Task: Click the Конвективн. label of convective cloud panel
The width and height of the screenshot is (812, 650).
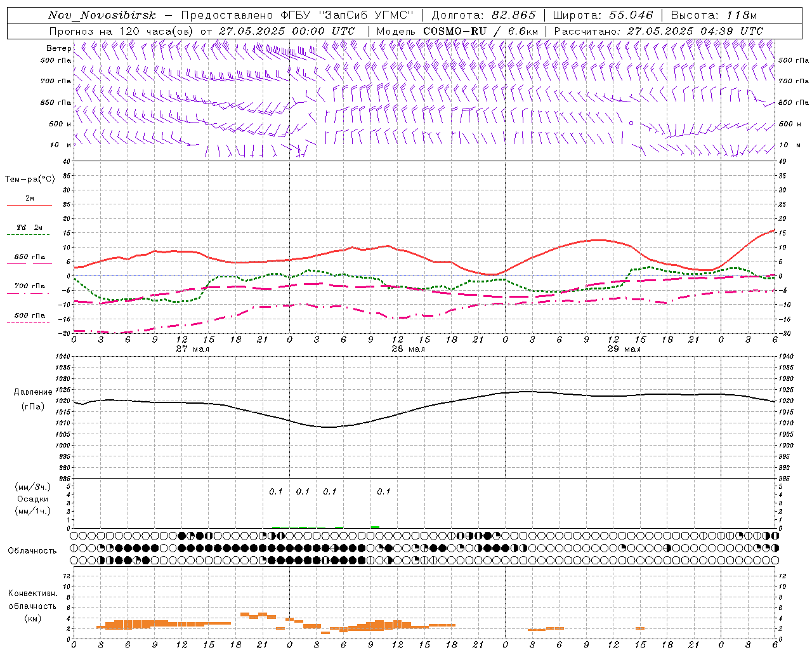Action: 32,594
